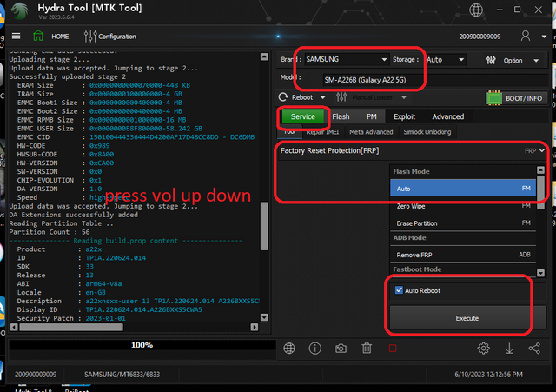Click the log panel vertical scrollbar thumb
The height and width of the screenshot is (392, 556).
tap(264, 226)
